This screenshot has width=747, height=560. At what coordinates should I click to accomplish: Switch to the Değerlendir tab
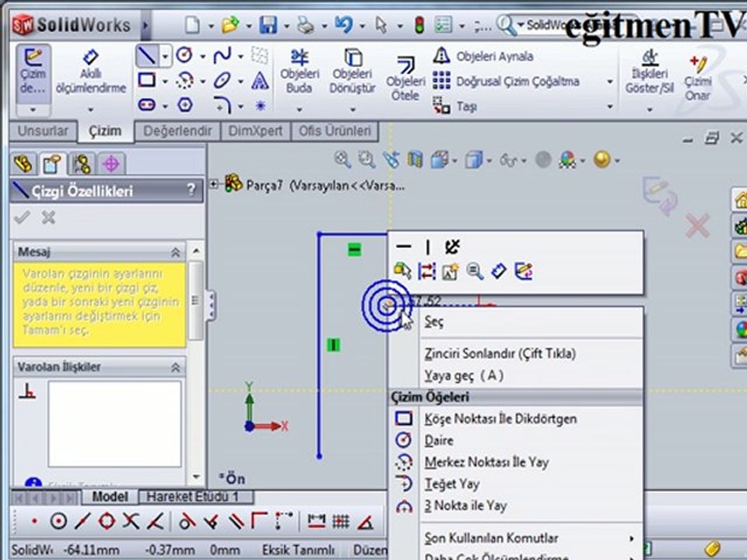[177, 131]
